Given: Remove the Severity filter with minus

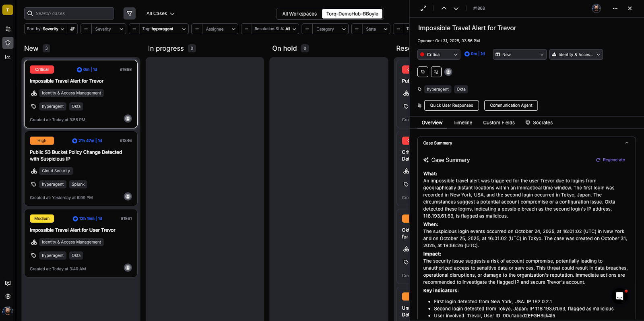Looking at the screenshot, I should point(86,29).
